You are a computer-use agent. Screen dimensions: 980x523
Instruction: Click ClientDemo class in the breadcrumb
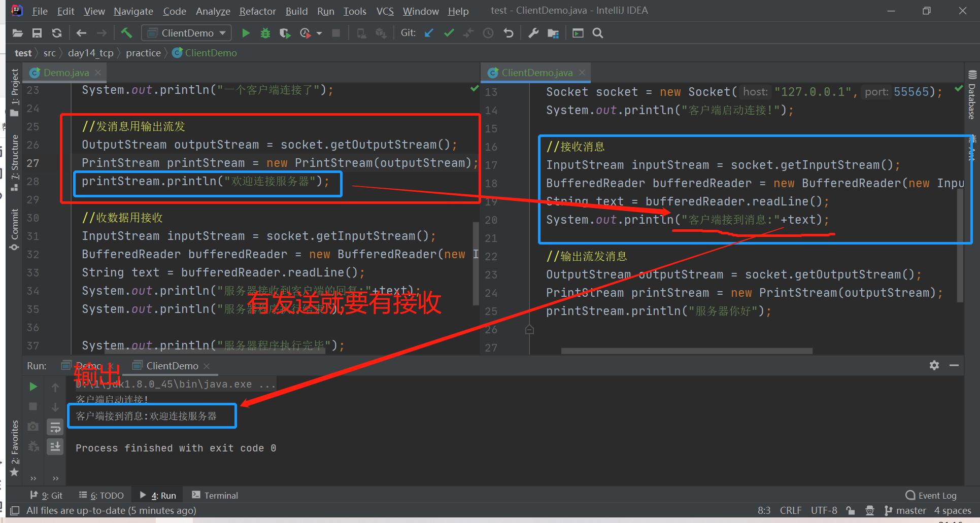[x=205, y=53]
